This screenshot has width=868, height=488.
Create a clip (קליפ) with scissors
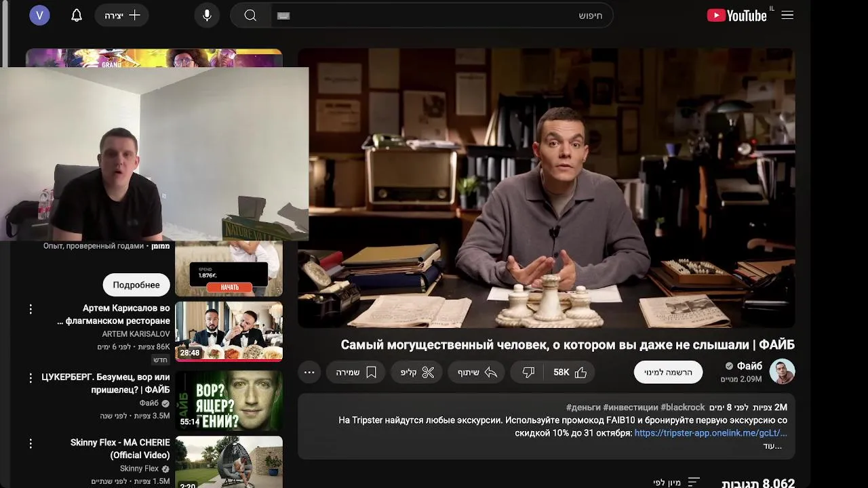click(416, 372)
